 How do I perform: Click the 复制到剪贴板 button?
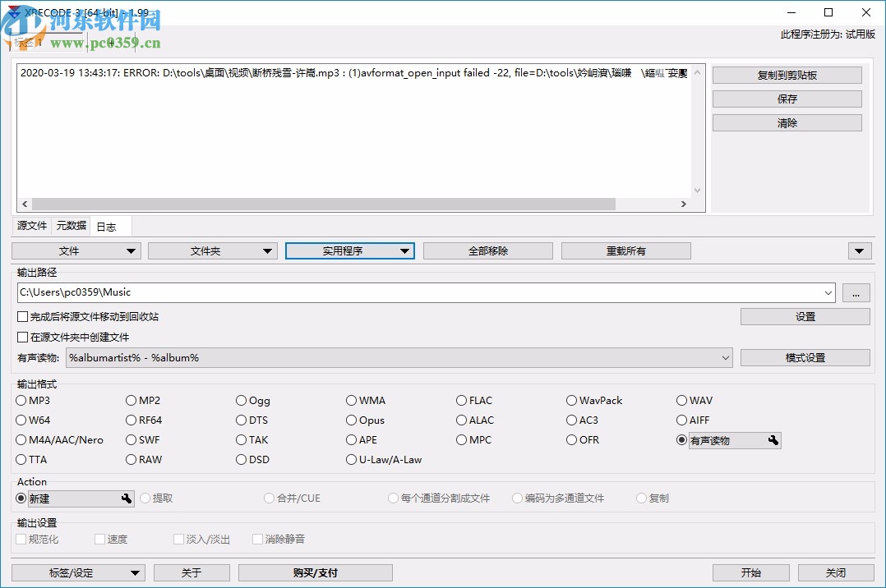tap(787, 75)
